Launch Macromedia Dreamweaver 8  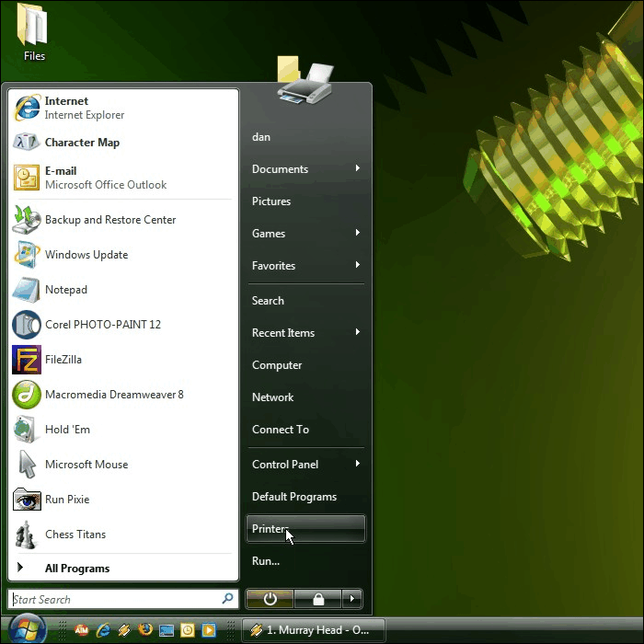pyautogui.click(x=113, y=395)
